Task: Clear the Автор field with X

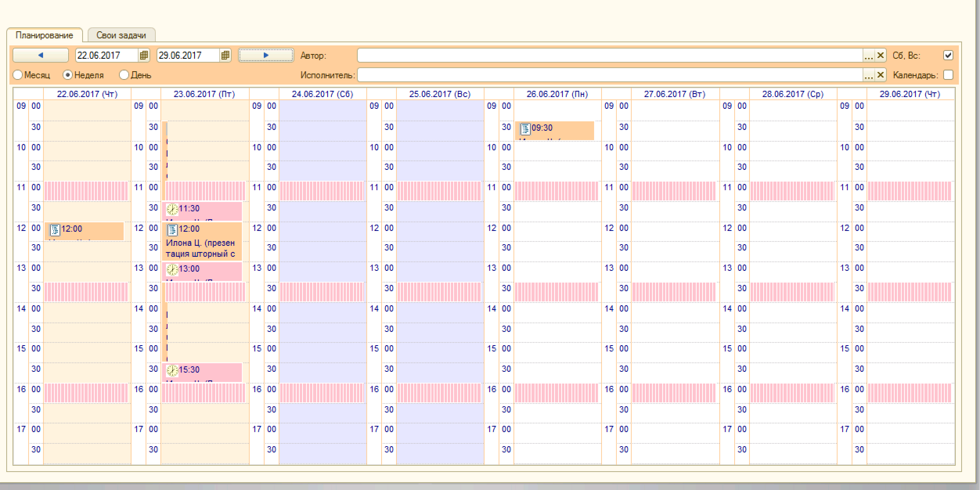Action: point(881,55)
